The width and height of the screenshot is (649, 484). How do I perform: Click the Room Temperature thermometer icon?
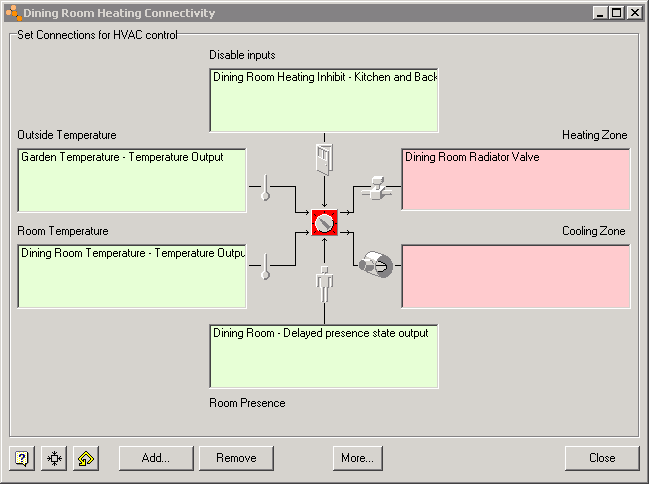coord(266,266)
